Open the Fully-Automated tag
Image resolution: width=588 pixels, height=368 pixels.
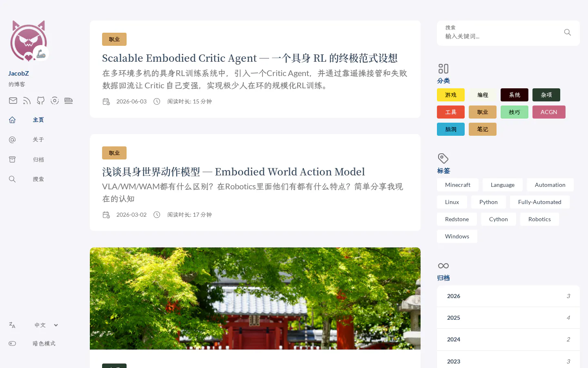pos(540,202)
